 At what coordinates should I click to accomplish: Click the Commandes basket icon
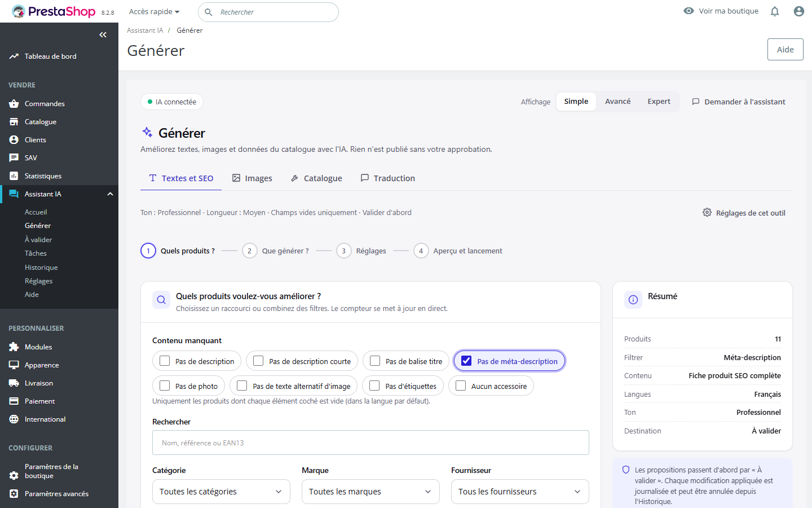pos(14,104)
